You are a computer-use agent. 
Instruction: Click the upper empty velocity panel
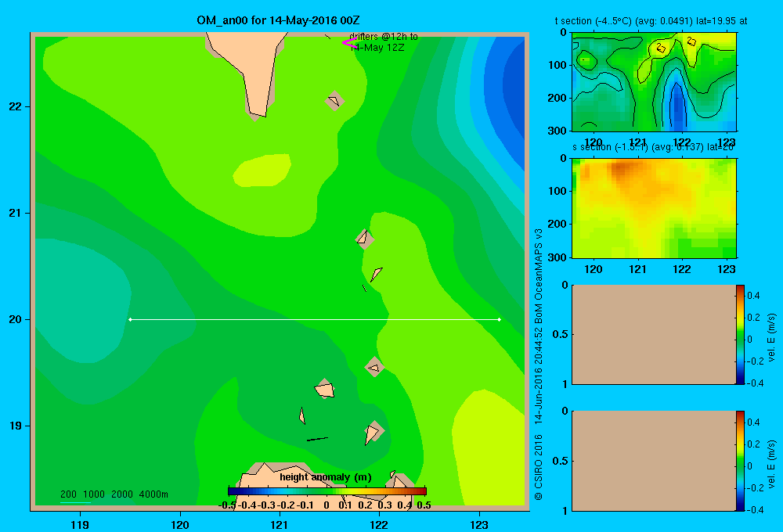(x=653, y=334)
